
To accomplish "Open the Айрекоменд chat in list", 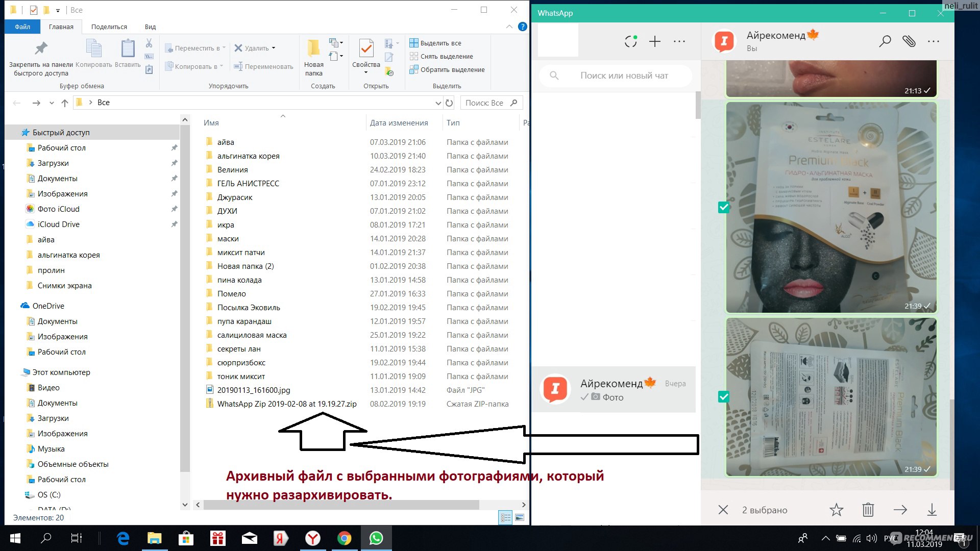I will (x=614, y=389).
